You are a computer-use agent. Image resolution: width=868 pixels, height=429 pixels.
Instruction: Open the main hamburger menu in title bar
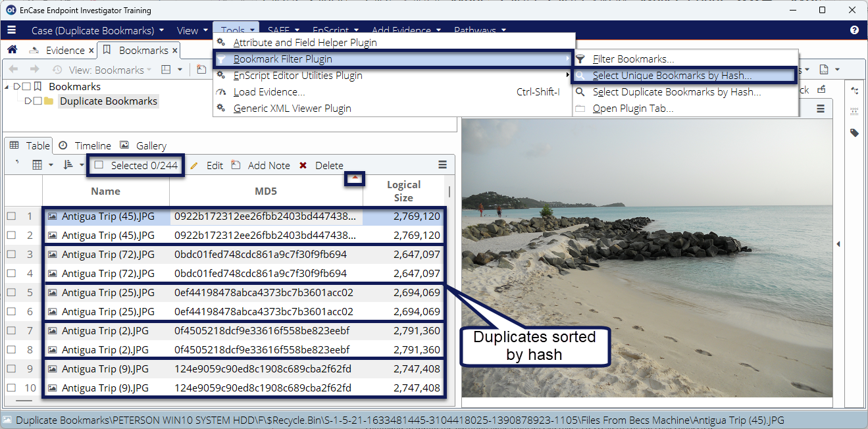click(x=12, y=30)
